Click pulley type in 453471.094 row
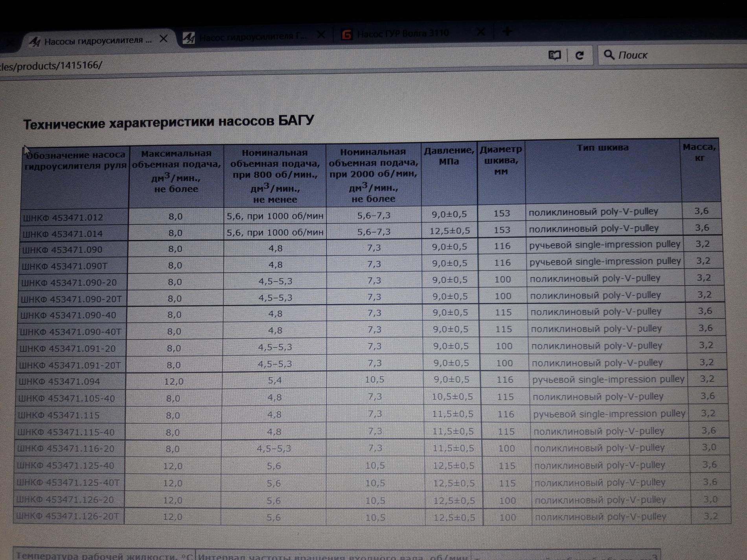Screen dimensions: 747x560 pos(608,380)
